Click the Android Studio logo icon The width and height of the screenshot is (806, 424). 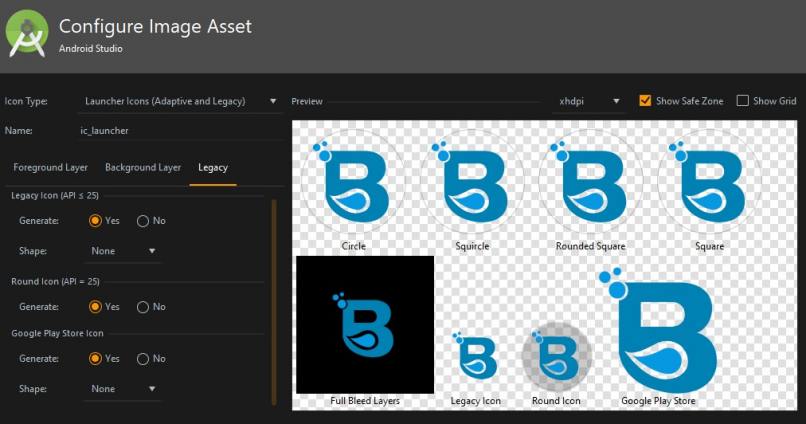[x=27, y=35]
